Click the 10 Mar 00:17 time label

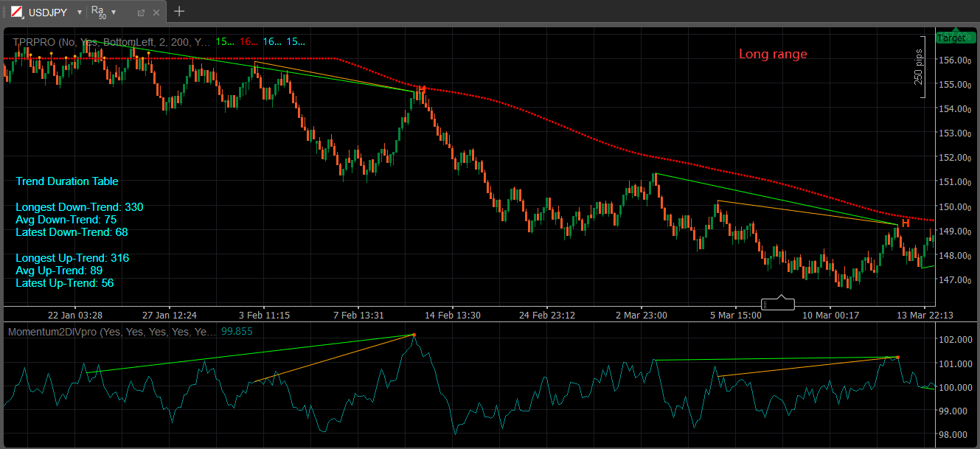tap(831, 315)
